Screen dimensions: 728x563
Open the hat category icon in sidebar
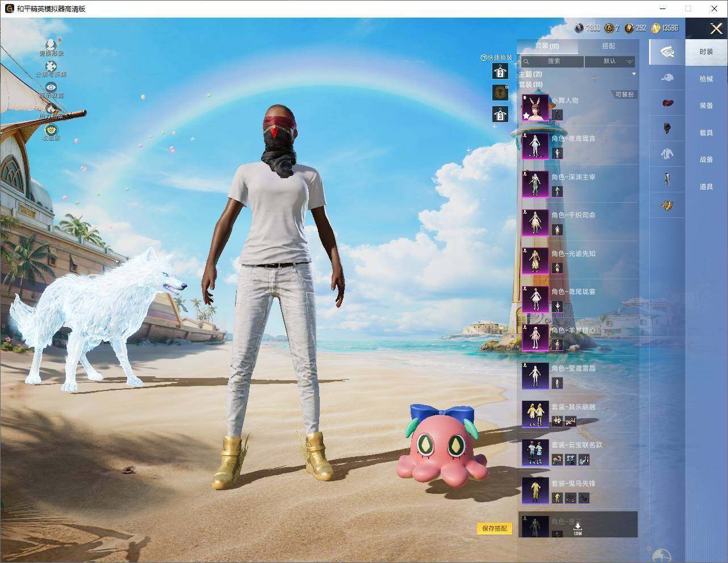tap(667, 78)
